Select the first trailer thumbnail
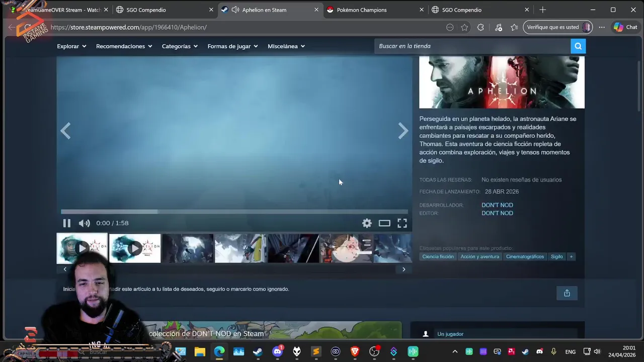644x362 pixels. (x=82, y=248)
